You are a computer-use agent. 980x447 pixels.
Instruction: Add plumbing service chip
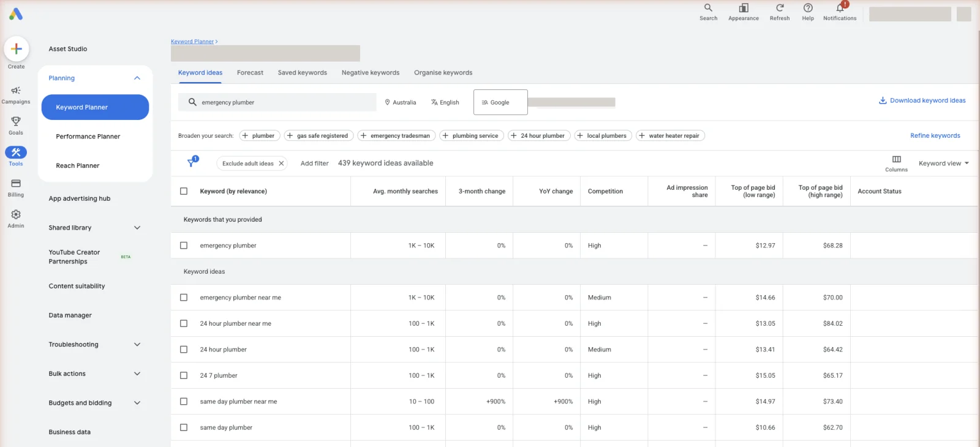click(x=472, y=135)
